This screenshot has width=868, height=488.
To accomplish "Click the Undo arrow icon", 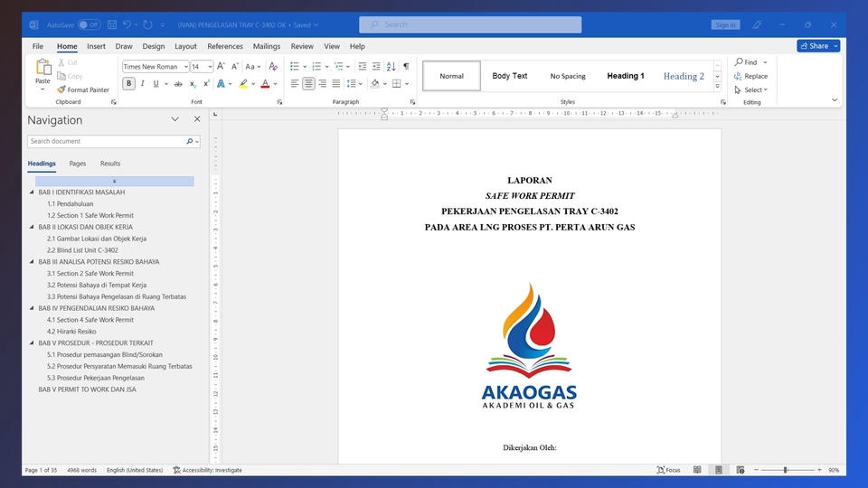I will 127,25.
